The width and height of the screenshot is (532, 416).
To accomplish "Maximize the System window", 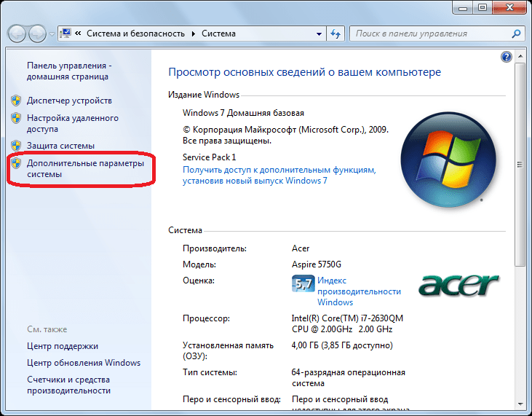I will (x=482, y=7).
